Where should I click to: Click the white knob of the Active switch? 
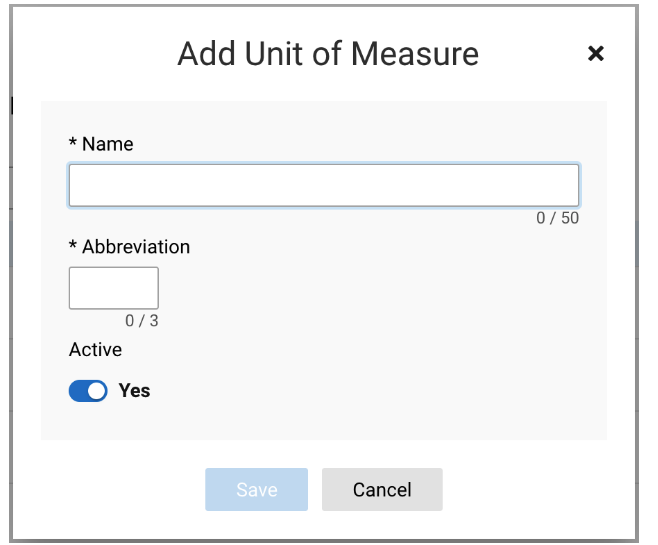click(97, 391)
